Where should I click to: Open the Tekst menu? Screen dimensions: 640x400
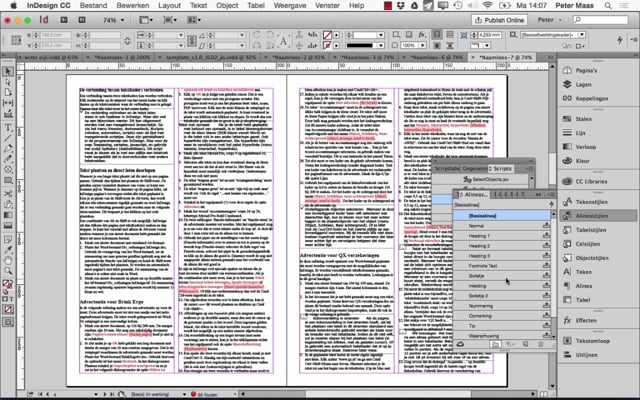point(198,6)
